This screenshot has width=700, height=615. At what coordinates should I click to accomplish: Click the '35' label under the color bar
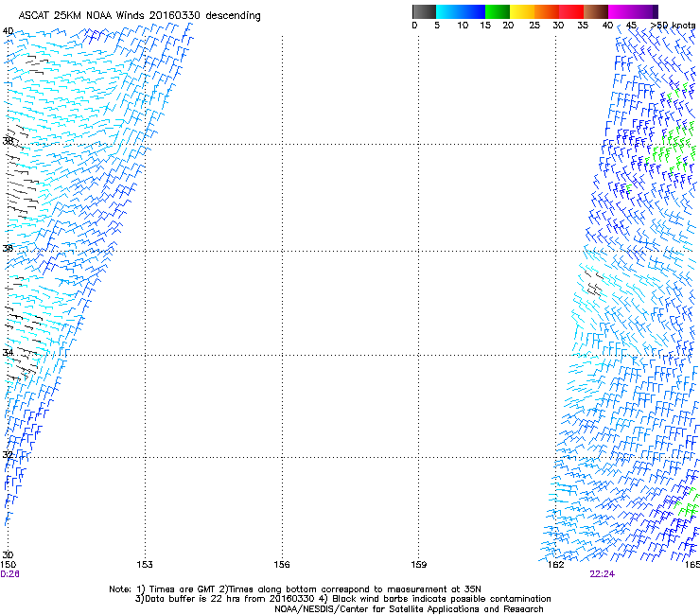(x=583, y=26)
